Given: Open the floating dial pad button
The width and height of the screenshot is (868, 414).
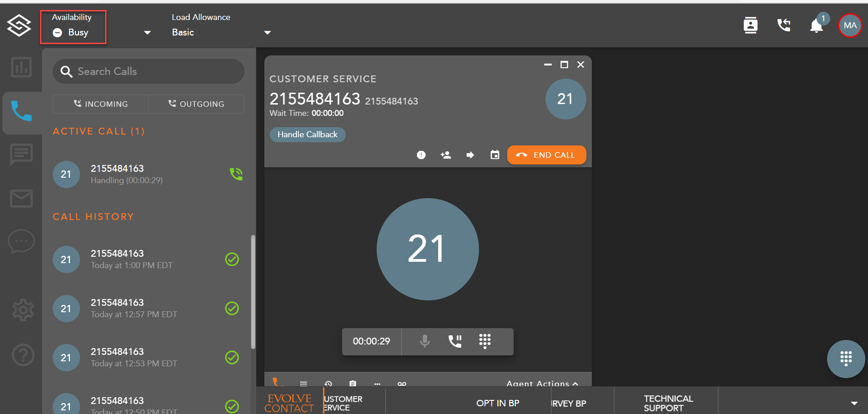Looking at the screenshot, I should pyautogui.click(x=846, y=359).
